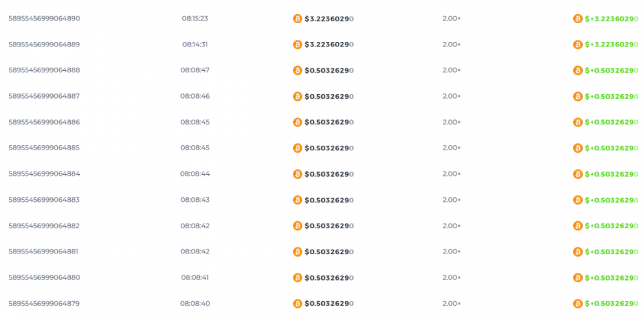Image resolution: width=644 pixels, height=316 pixels.
Task: Click profit Bitcoin icon in row 58955456999064879
Action: point(578,304)
